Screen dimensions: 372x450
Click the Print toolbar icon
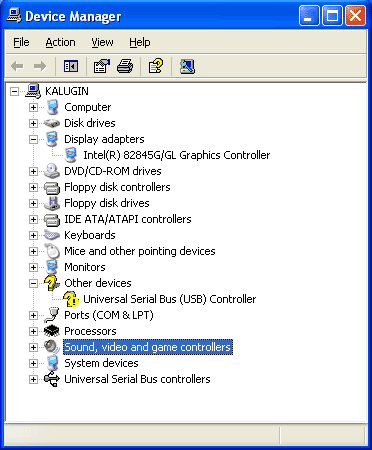(125, 66)
